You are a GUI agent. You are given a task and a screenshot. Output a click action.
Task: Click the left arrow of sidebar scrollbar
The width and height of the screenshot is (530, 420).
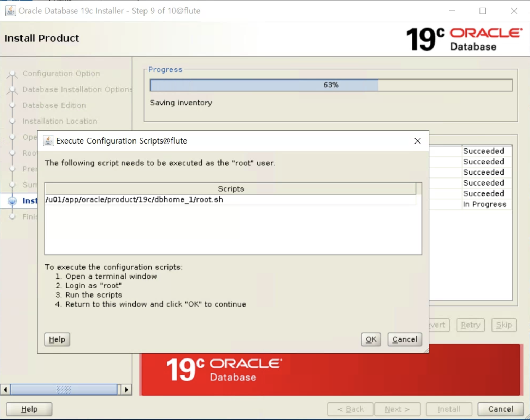pos(5,390)
